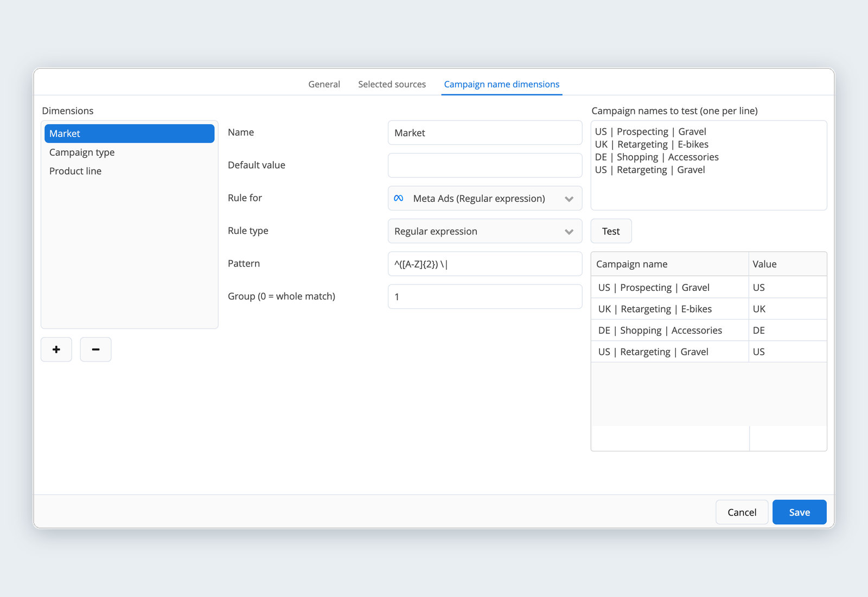Open the Selected sources tab
The height and width of the screenshot is (597, 868).
[x=392, y=84]
